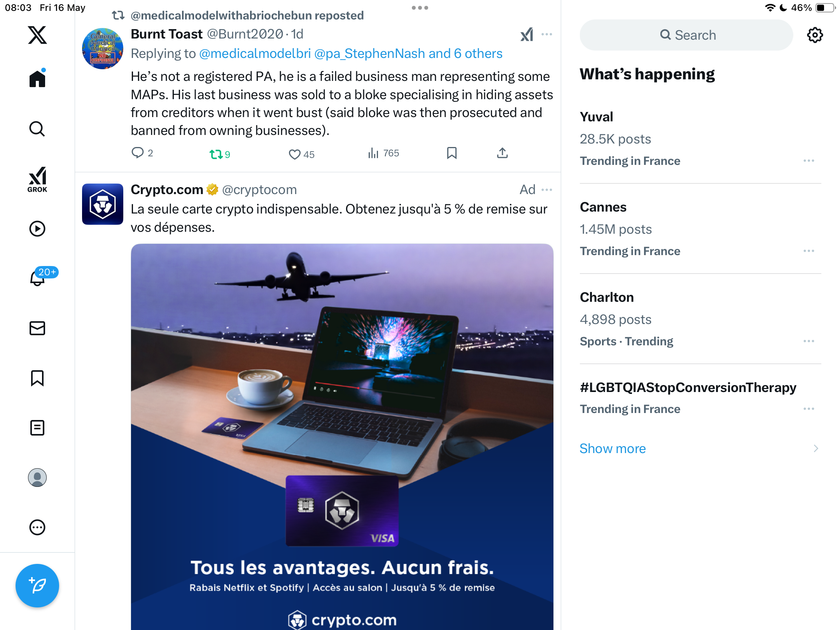Open @medicalmodelbri mention link

tap(255, 54)
